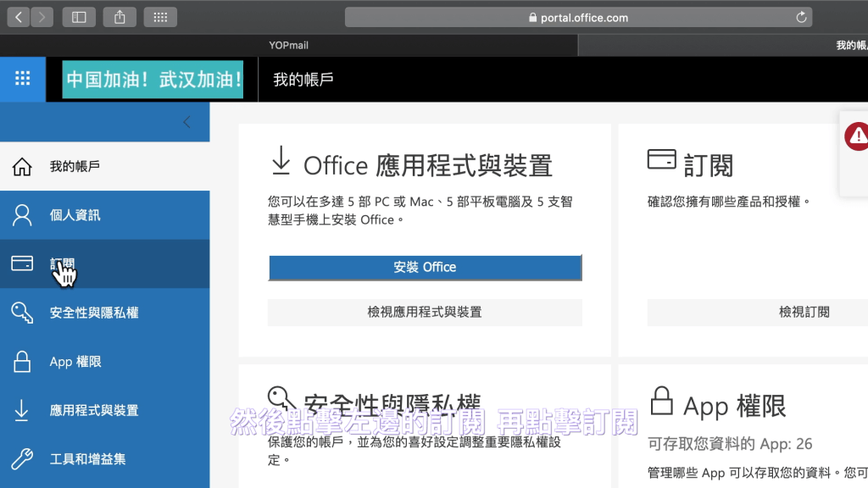
Task: Click the App 權限 card heading
Action: point(734,407)
